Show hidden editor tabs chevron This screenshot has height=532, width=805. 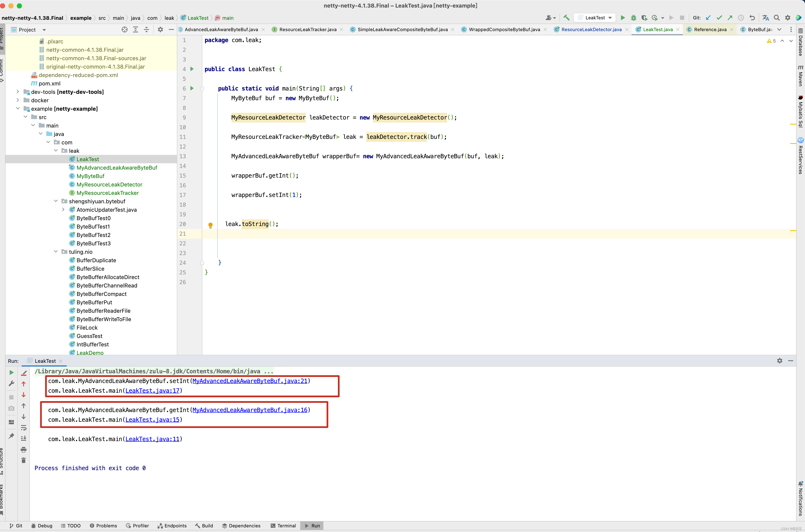(x=779, y=29)
